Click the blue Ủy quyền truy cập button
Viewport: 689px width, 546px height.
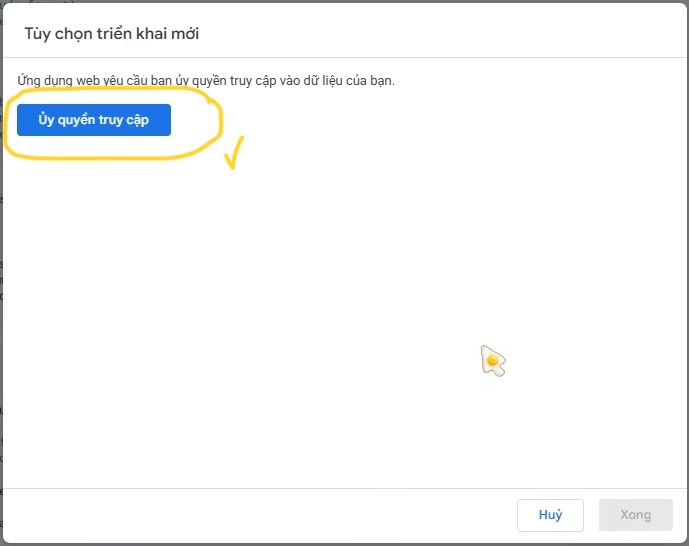94,120
